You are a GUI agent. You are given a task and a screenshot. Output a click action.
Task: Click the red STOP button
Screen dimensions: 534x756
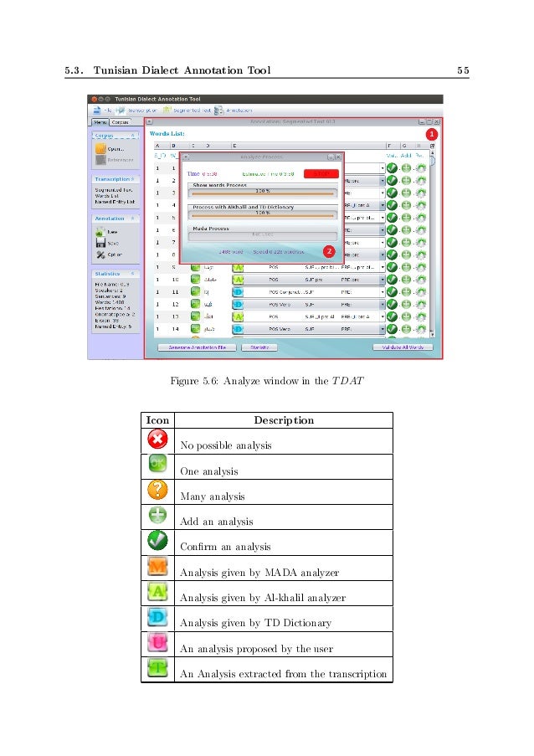[321, 173]
